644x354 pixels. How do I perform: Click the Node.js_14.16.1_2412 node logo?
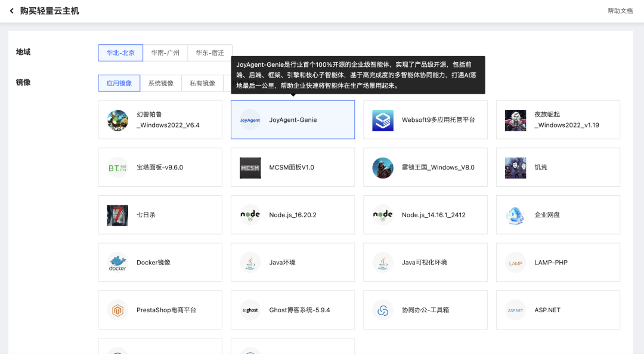[383, 215]
